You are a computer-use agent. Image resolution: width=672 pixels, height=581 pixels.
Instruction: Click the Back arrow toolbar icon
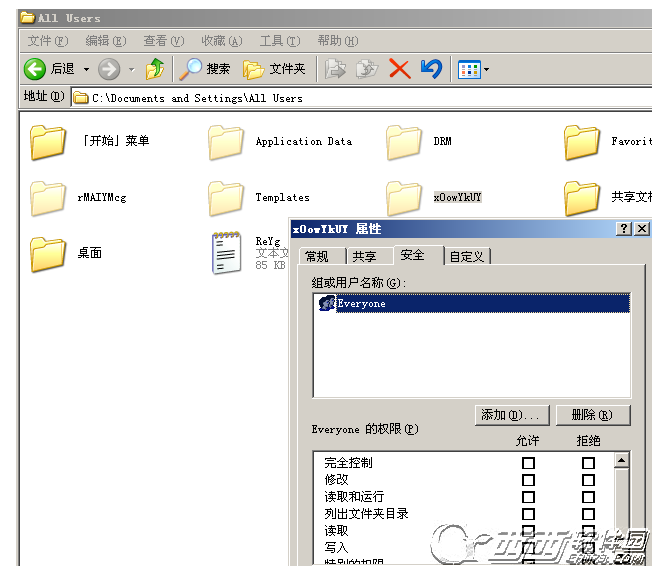(36, 69)
